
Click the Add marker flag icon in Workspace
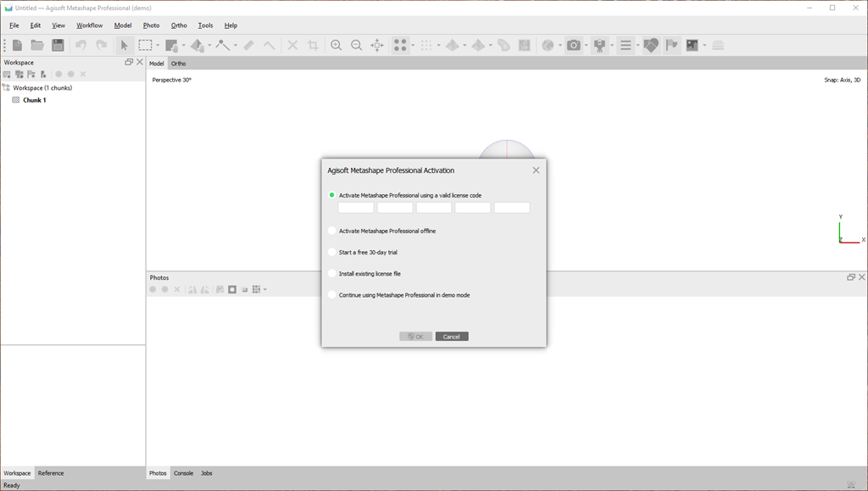click(31, 74)
